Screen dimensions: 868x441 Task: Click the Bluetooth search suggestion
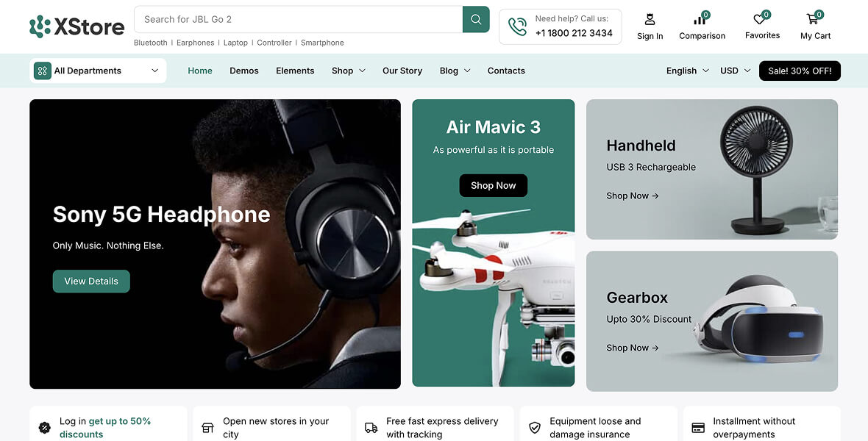(x=151, y=43)
